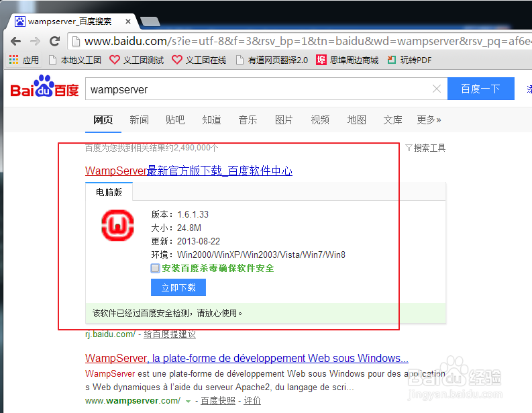Switch to the 图片 tab
This screenshot has width=532, height=413.
tap(284, 120)
